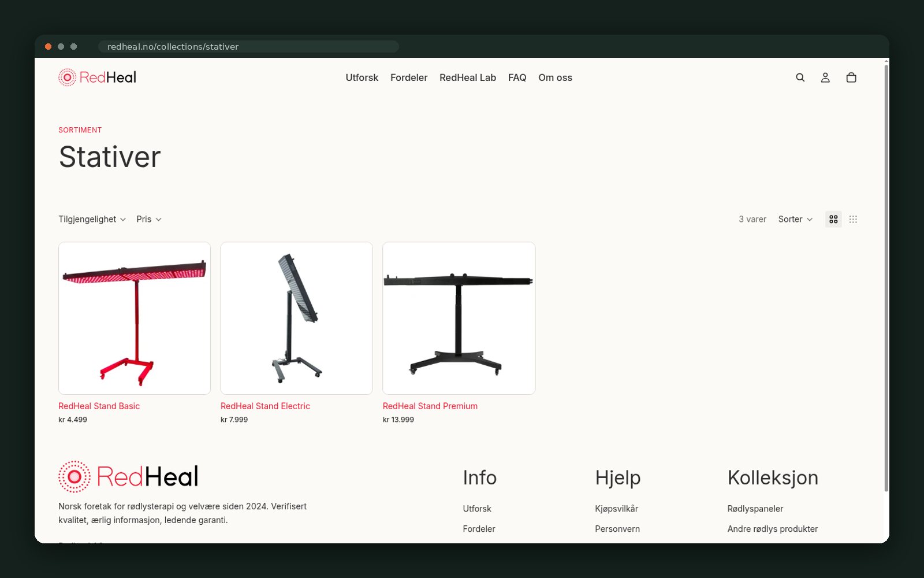This screenshot has height=578, width=924.
Task: Open the shopping cart icon
Action: click(851, 77)
